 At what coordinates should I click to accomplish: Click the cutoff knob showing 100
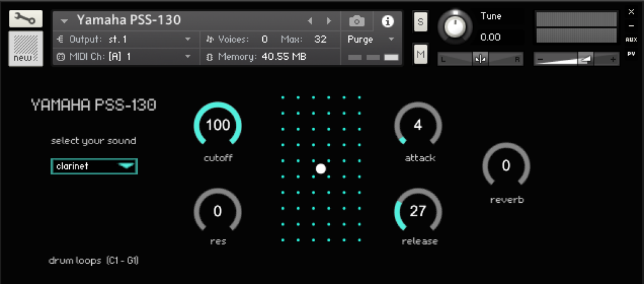(x=218, y=125)
